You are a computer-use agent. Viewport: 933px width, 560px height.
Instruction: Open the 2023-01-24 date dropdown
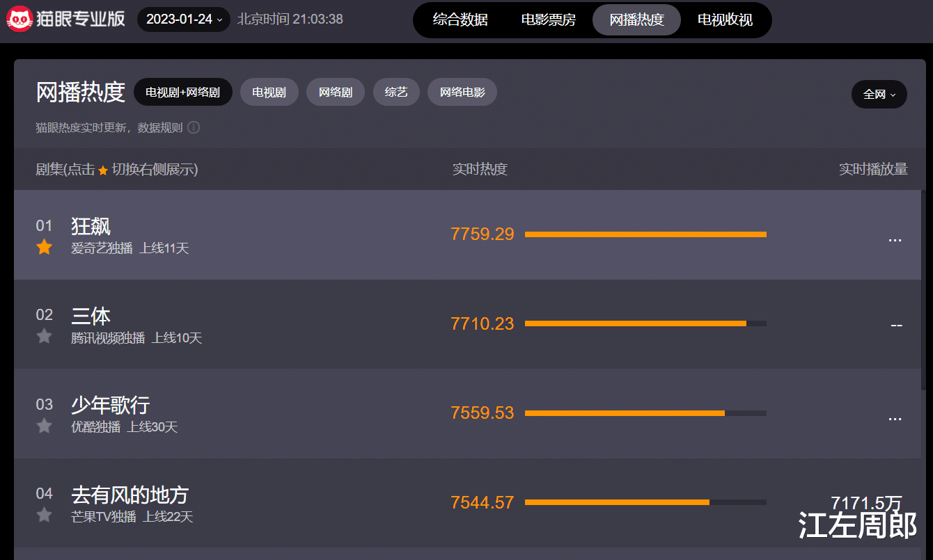click(184, 19)
